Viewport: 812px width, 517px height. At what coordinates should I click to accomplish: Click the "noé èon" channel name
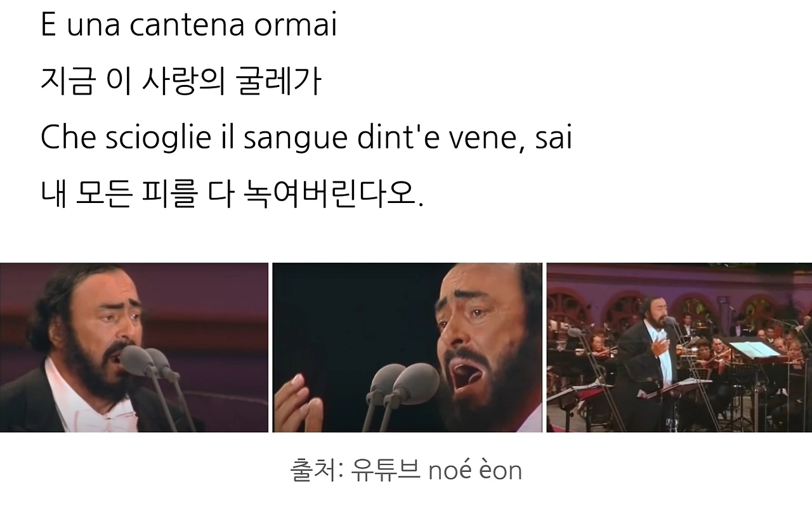475,470
